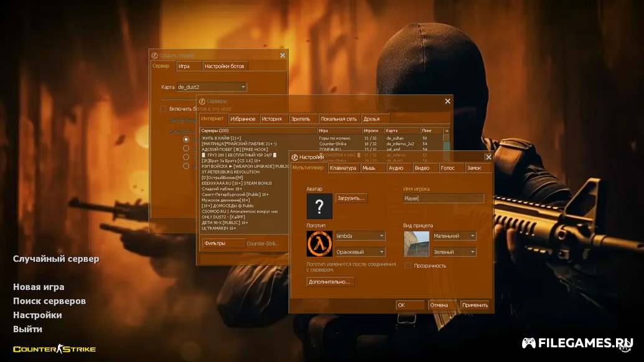
Task: Open the История tab in Серверы window
Action: [274, 119]
